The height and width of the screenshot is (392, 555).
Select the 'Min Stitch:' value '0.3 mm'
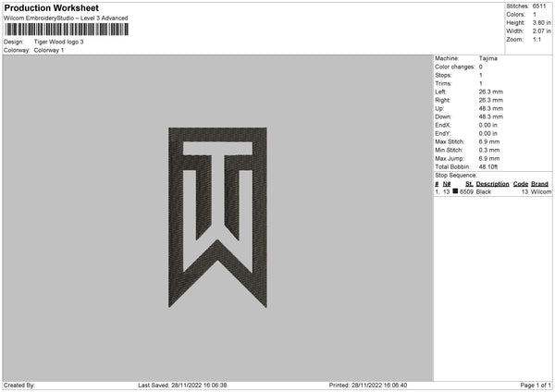click(489, 151)
